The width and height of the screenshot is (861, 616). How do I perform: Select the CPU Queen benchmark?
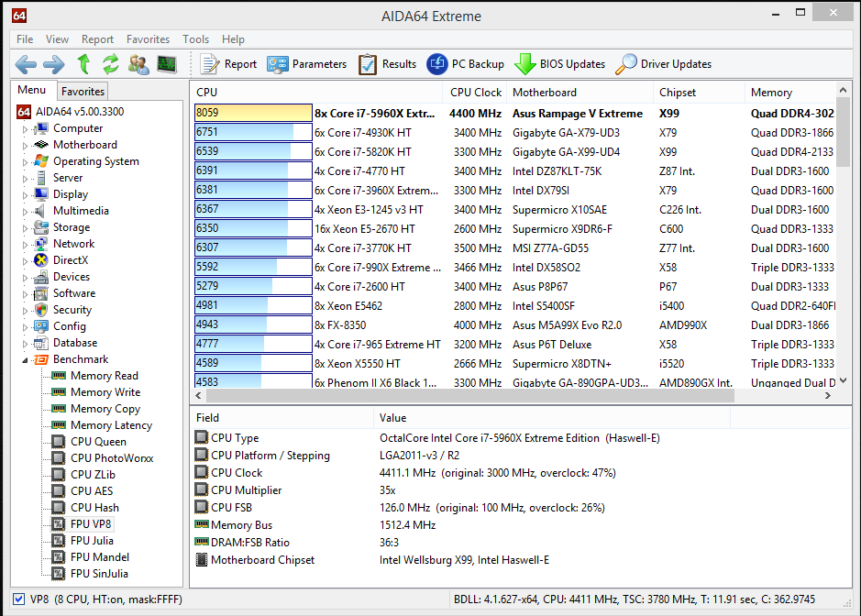(98, 442)
